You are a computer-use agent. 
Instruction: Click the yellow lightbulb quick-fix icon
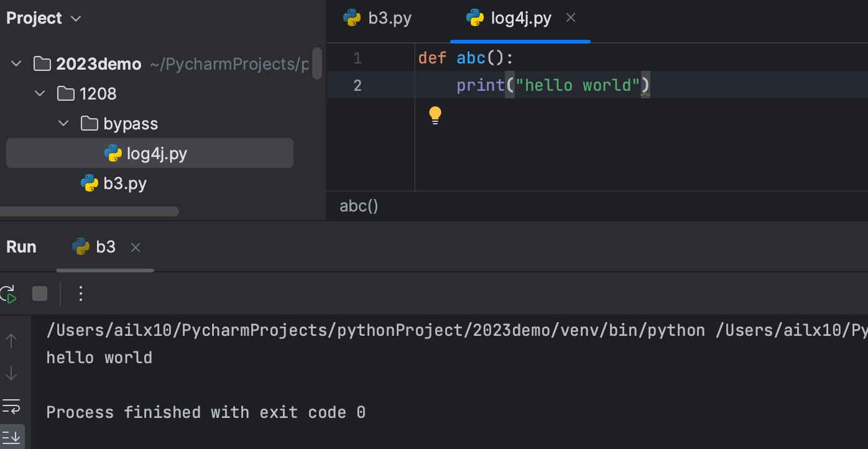pos(435,115)
